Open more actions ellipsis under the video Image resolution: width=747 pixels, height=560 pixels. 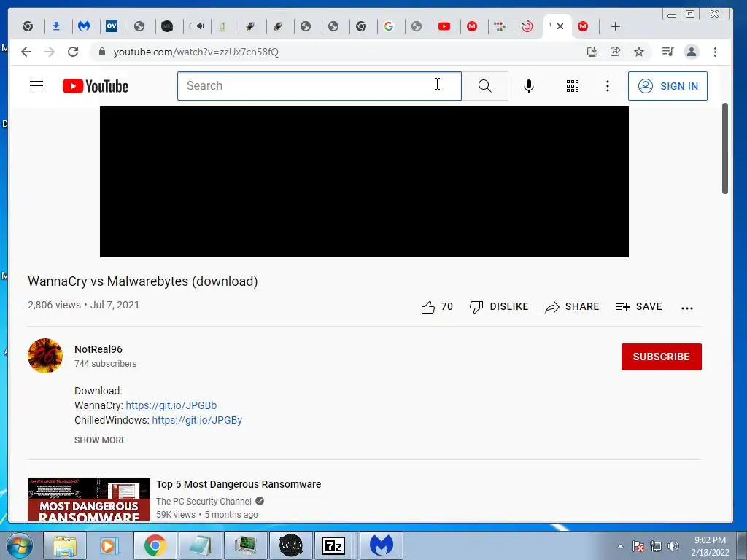pos(687,308)
